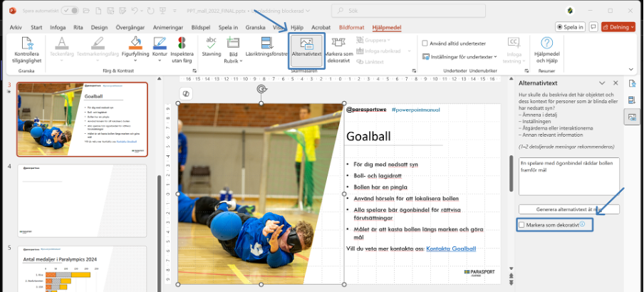
Task: Follow the Kontakta Goalball link on slide
Action: (x=451, y=249)
